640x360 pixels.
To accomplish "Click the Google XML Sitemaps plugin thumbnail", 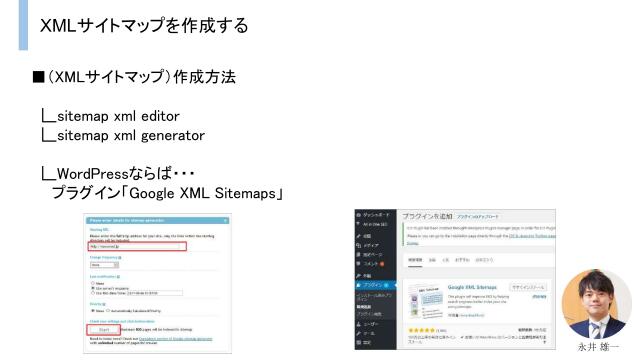I will pos(425,302).
